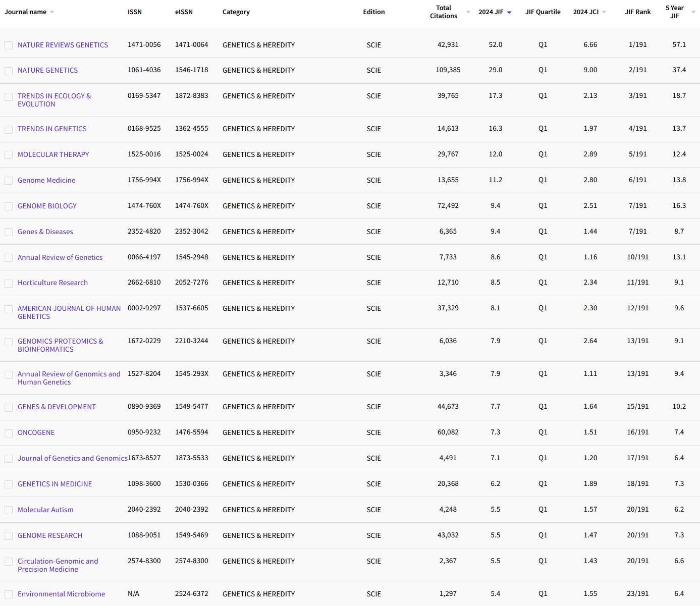The height and width of the screenshot is (606, 700).
Task: Click the JIF Quartile column header
Action: [x=543, y=12]
